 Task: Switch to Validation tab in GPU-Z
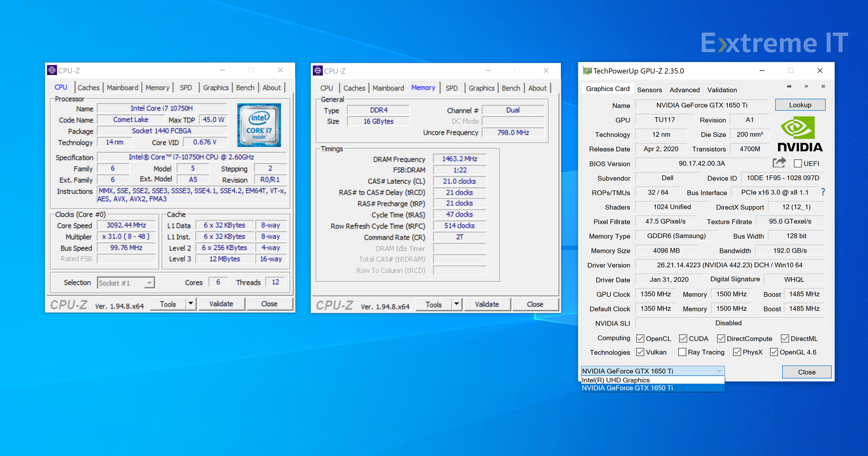click(x=722, y=90)
